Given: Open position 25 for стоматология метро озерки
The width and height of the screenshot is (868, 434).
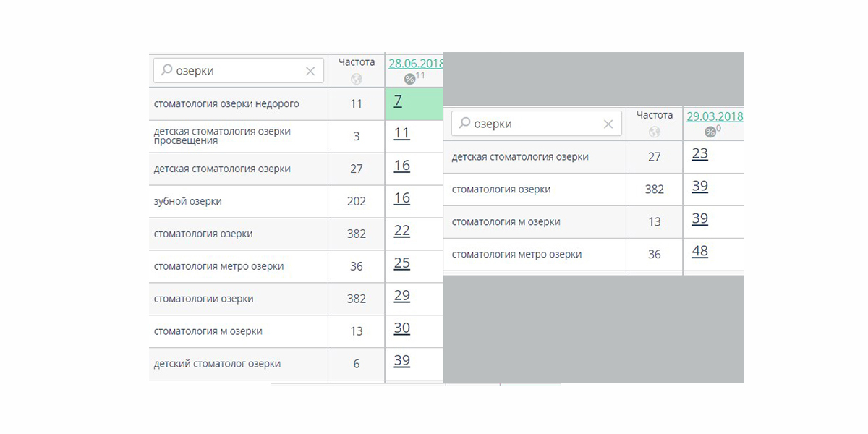Looking at the screenshot, I should (401, 263).
